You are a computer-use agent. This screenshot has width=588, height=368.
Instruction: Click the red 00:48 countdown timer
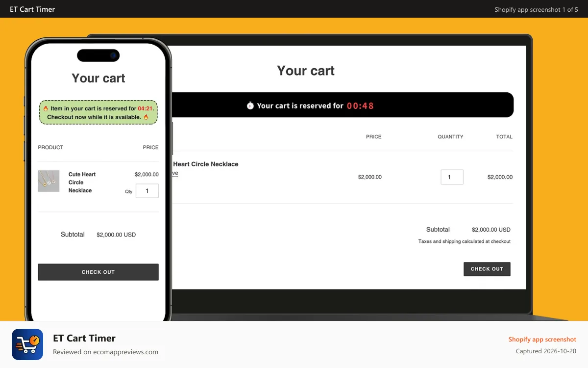click(361, 105)
